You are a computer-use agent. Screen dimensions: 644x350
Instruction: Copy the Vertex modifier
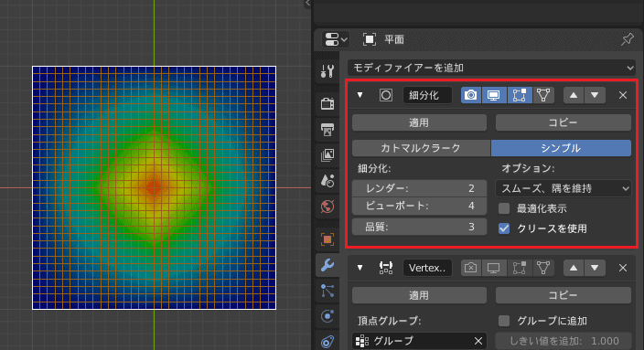[563, 295]
